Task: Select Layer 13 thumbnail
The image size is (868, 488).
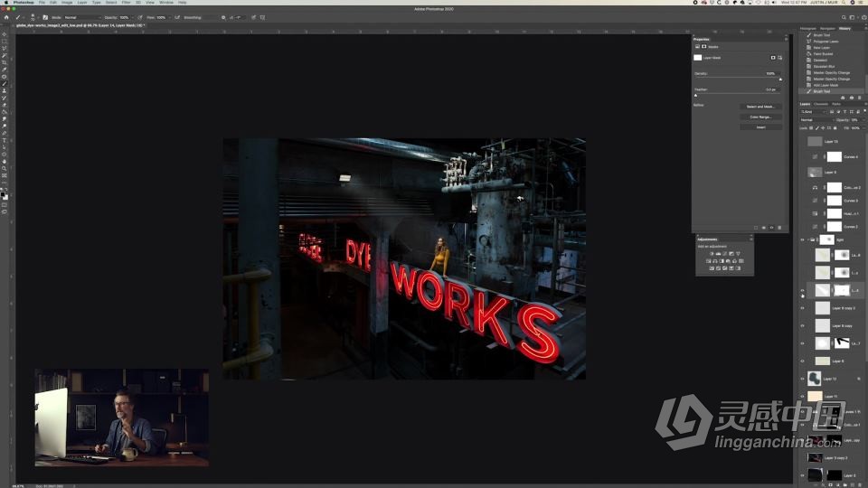Action: coord(815,141)
